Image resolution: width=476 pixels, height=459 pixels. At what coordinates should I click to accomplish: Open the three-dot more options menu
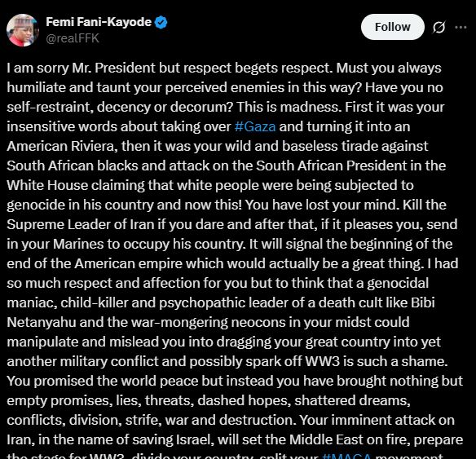point(461,27)
